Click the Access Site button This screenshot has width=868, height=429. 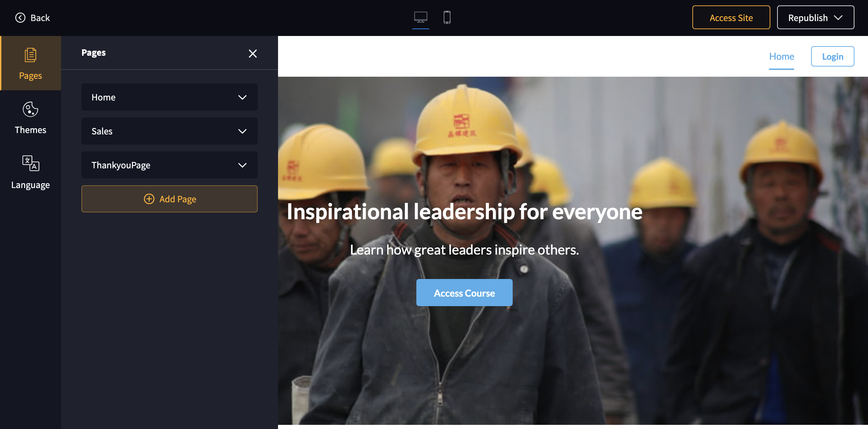pos(731,18)
